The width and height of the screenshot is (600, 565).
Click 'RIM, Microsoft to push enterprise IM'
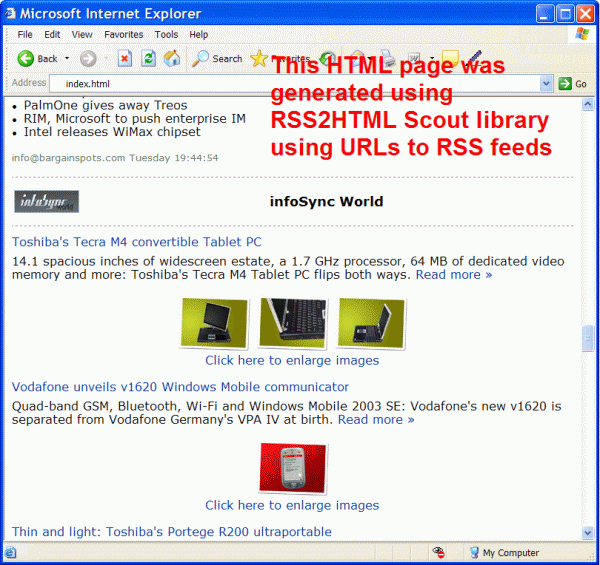134,119
